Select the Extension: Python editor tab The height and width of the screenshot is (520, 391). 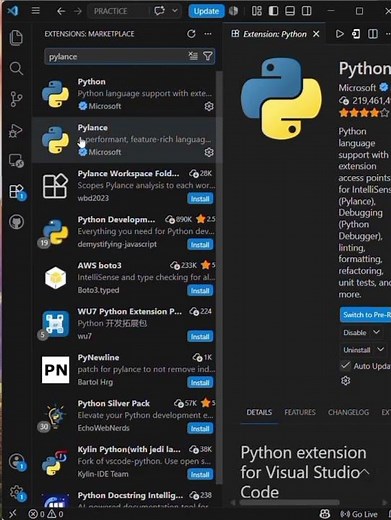[x=274, y=34]
